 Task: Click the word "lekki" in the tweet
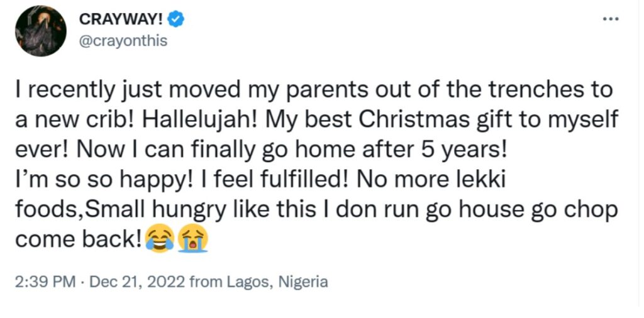(x=479, y=180)
